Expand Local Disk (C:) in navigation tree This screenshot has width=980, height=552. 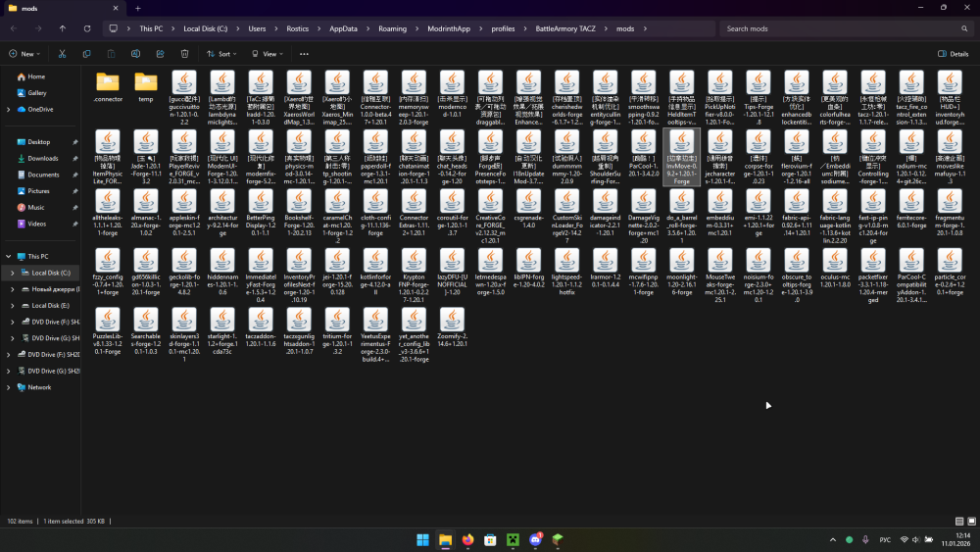tap(12, 273)
